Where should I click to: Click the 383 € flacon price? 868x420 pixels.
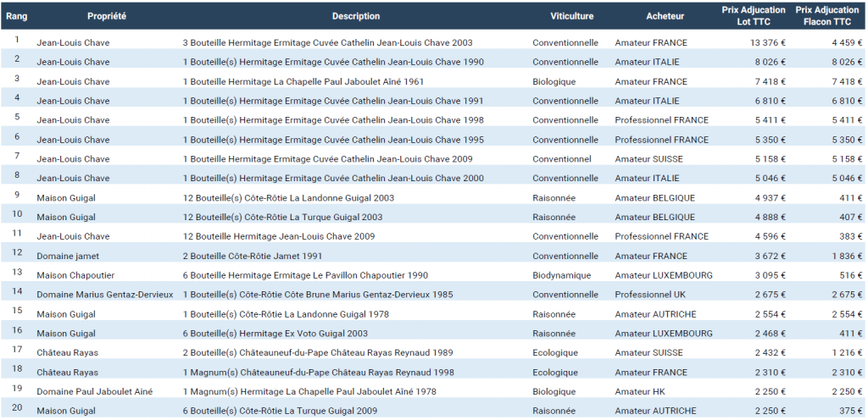[850, 236]
